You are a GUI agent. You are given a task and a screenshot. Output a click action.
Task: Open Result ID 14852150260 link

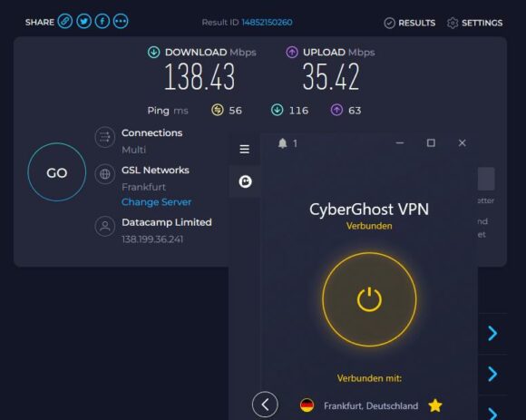(x=267, y=23)
